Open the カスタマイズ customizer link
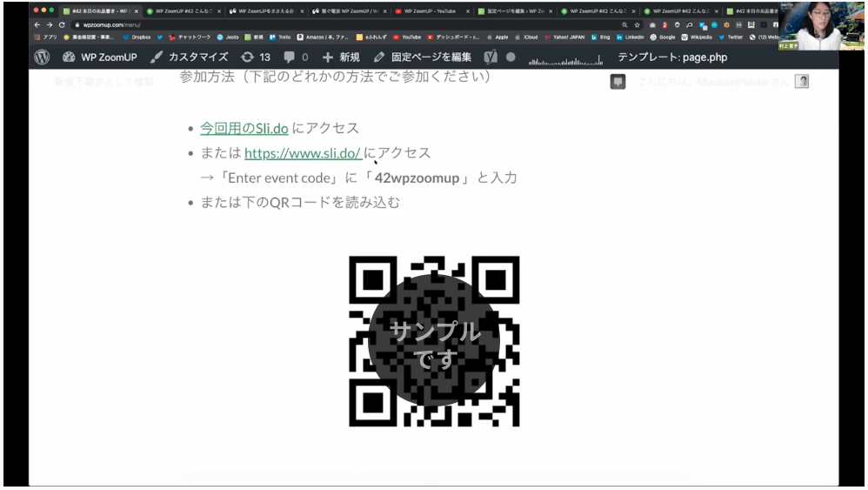This screenshot has width=868, height=490. pyautogui.click(x=190, y=57)
